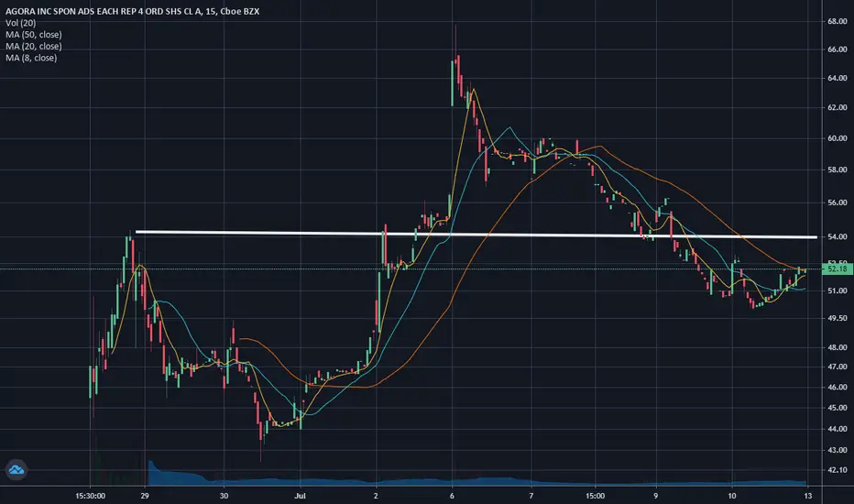Viewport: 854px width, 504px height.
Task: Click the TradingView cloud logo icon
Action: click(16, 470)
